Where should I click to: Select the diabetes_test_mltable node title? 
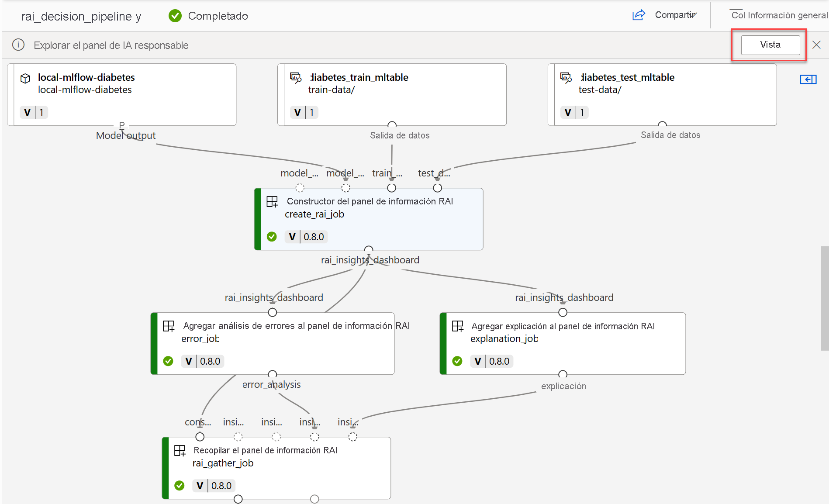click(627, 77)
